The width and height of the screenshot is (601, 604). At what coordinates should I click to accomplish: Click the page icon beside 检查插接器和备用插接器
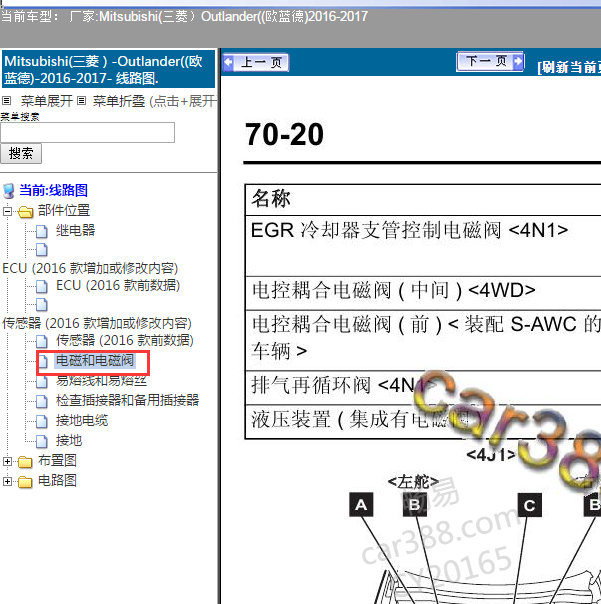click(42, 401)
